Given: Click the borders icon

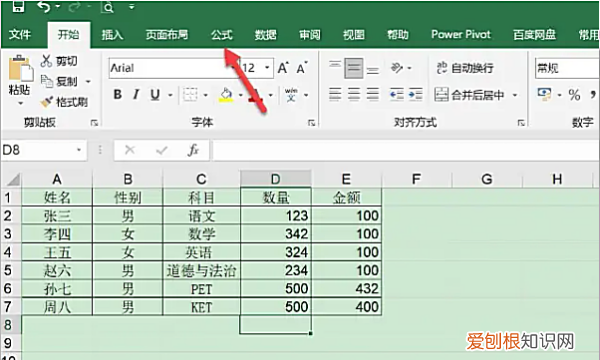Looking at the screenshot, I should click(190, 94).
